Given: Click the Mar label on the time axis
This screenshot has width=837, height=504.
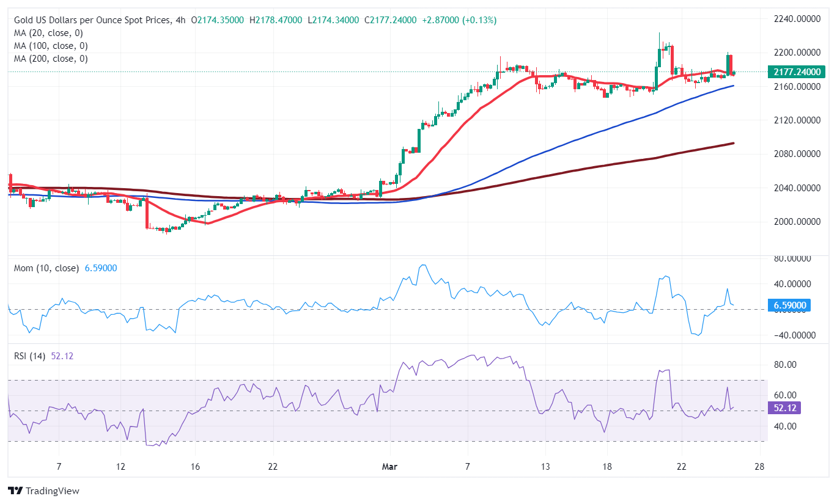Looking at the screenshot, I should click(389, 466).
